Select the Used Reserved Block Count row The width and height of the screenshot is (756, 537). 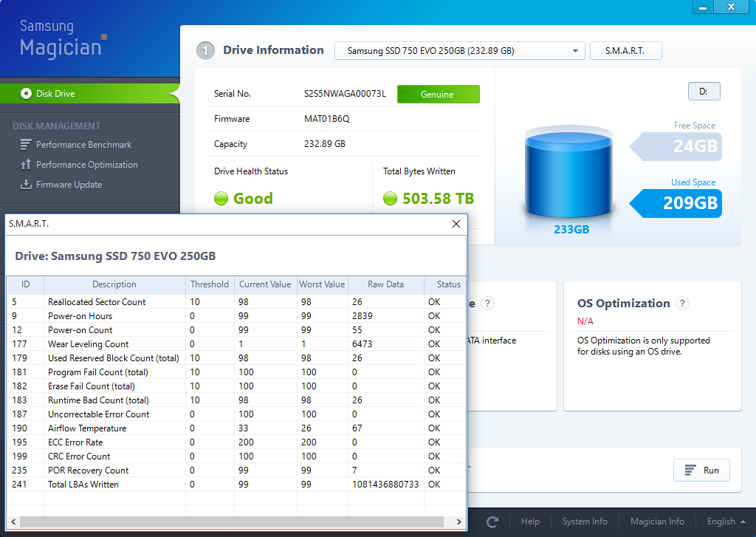pyautogui.click(x=236, y=358)
